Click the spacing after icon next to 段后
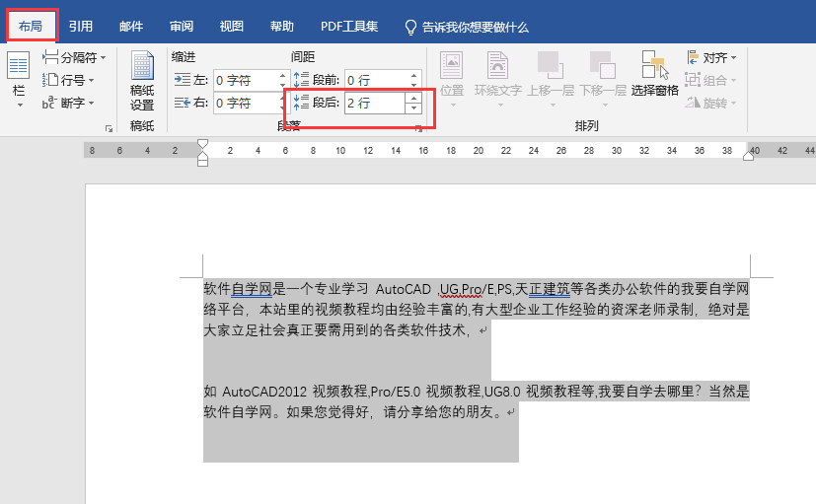 301,103
